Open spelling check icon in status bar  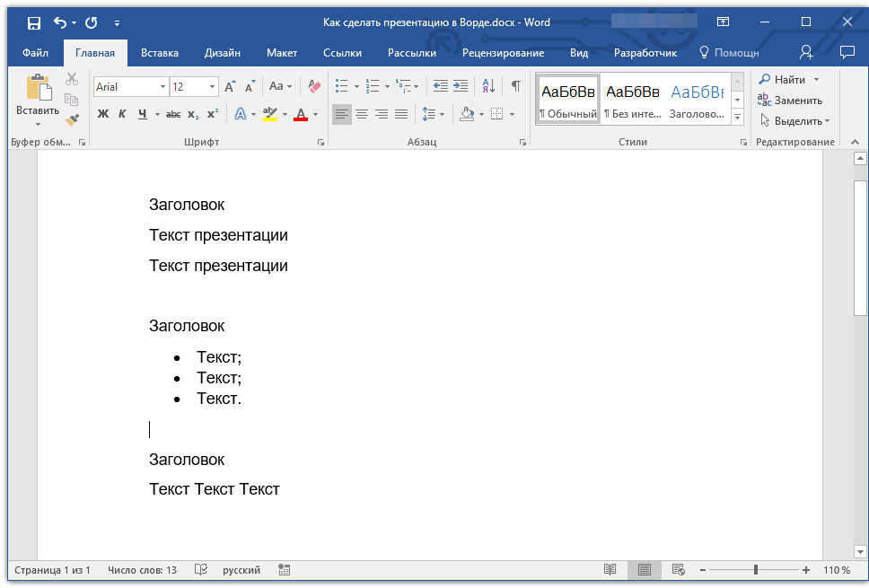[x=201, y=570]
